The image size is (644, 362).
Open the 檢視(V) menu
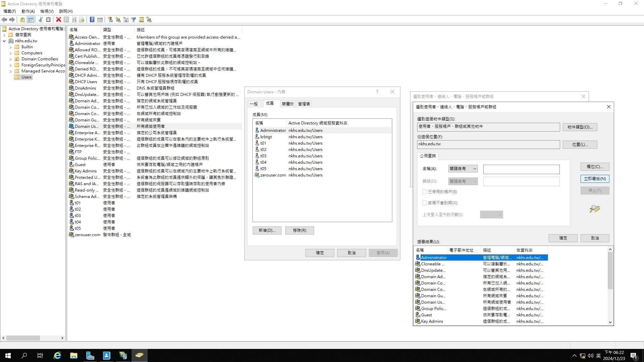[x=47, y=11]
